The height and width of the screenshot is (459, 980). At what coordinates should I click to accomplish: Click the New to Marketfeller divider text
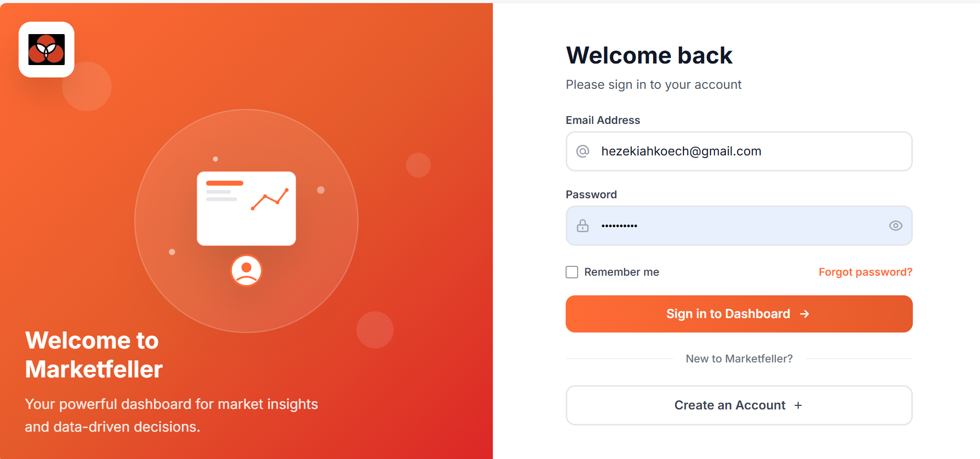(x=739, y=359)
